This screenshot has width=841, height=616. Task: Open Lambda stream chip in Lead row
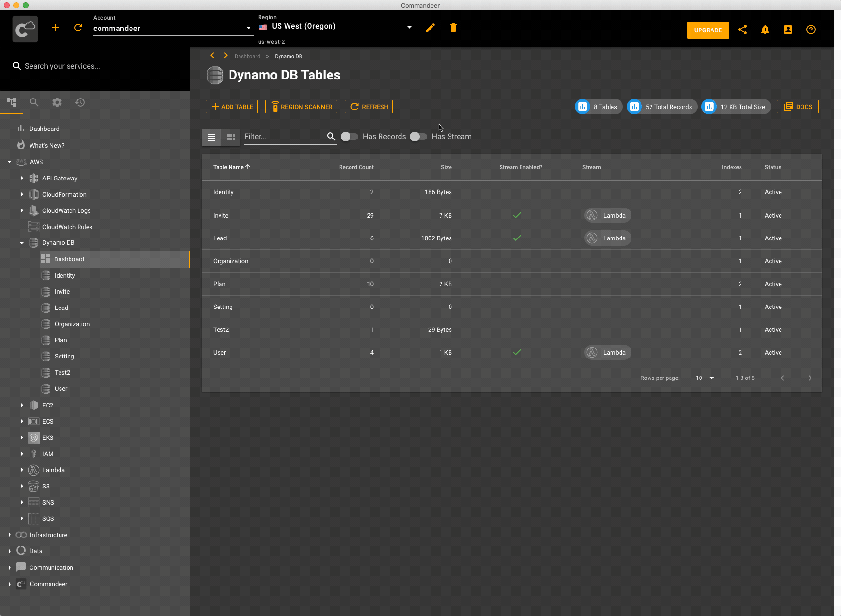pyautogui.click(x=608, y=238)
